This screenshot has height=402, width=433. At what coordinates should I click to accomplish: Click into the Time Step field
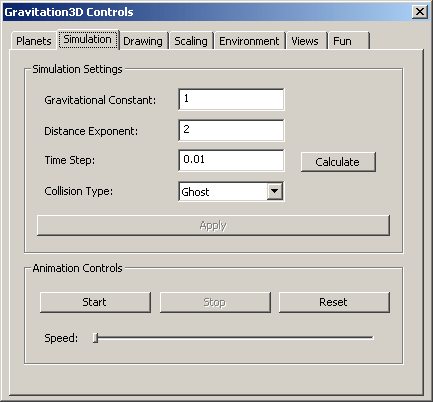point(231,160)
